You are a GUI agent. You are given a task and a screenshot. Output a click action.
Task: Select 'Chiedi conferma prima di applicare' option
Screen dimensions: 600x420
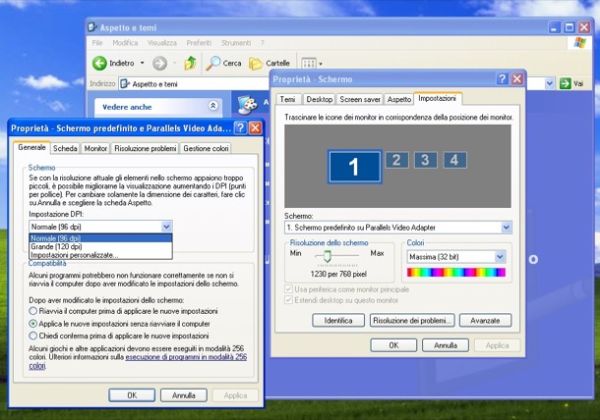click(34, 337)
